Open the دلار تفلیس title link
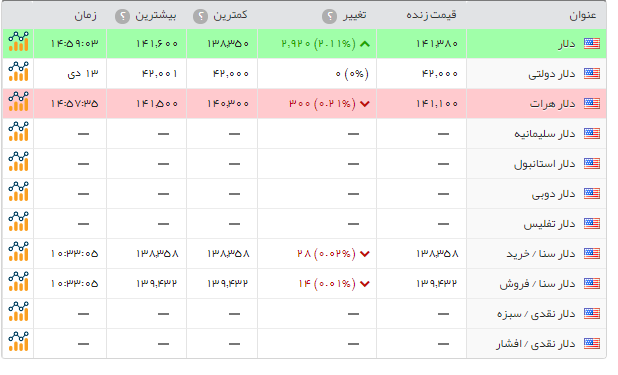The height and width of the screenshot is (375, 618). 549,224
